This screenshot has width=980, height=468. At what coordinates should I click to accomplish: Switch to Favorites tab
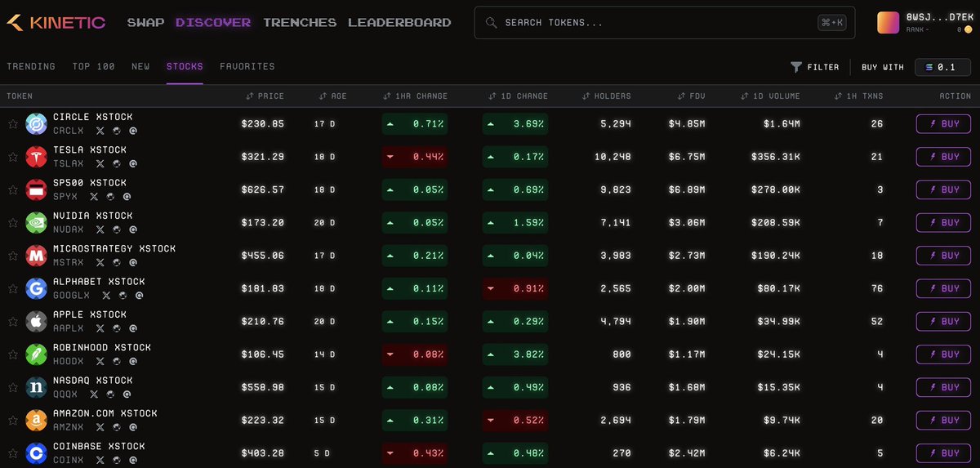(x=247, y=67)
